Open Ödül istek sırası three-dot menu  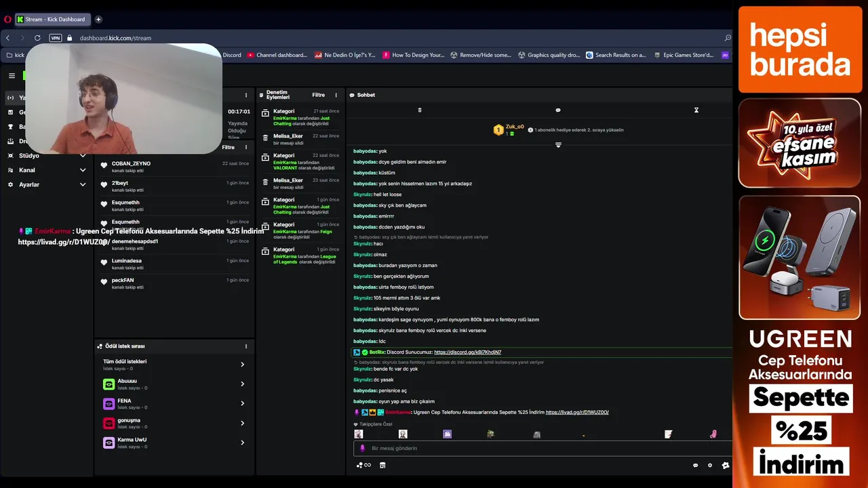click(246, 346)
